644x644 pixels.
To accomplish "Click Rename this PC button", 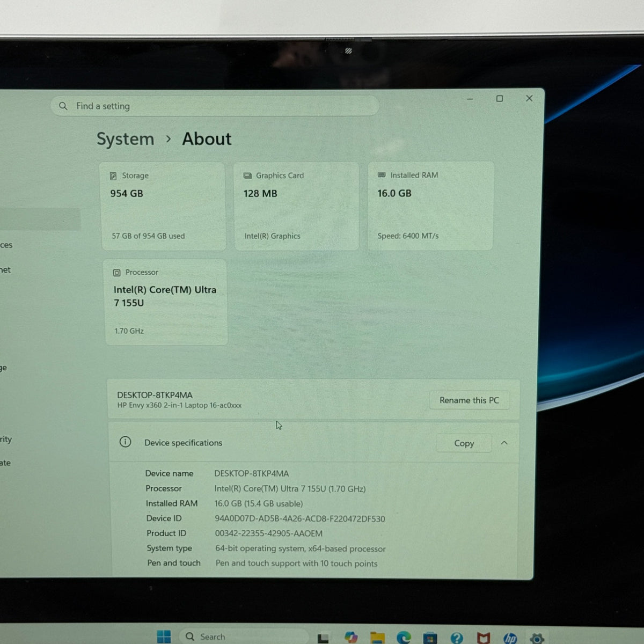I will click(x=469, y=400).
